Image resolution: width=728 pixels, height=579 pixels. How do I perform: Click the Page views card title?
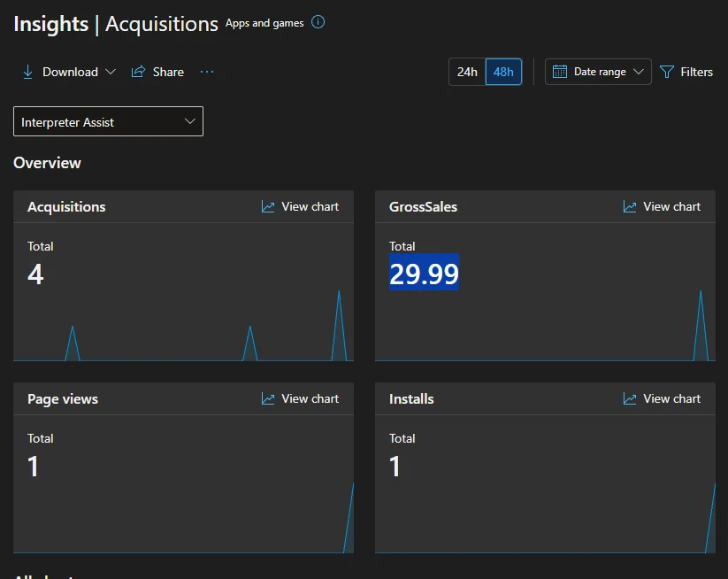[x=63, y=399]
